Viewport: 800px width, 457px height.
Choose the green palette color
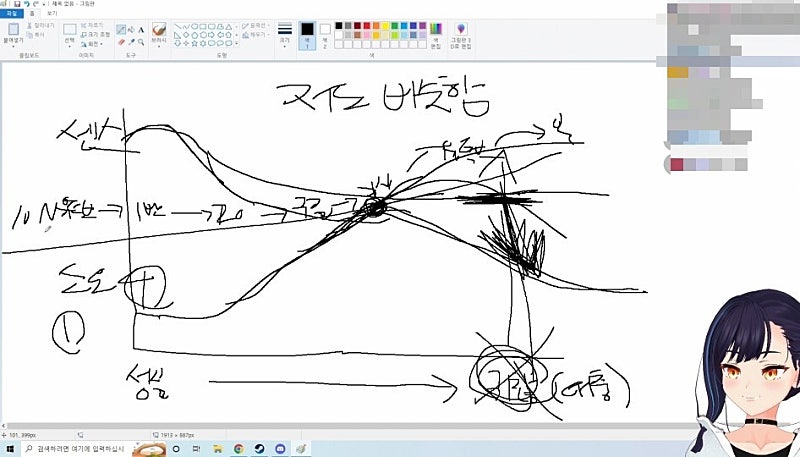[x=394, y=26]
